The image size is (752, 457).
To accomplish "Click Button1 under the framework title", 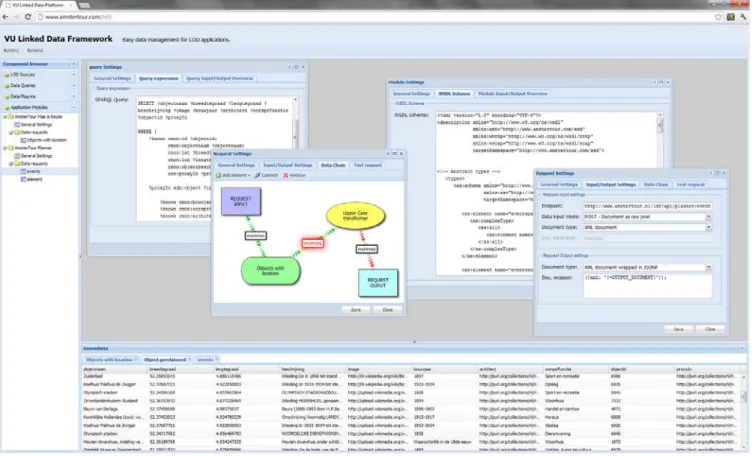I will pyautogui.click(x=11, y=50).
